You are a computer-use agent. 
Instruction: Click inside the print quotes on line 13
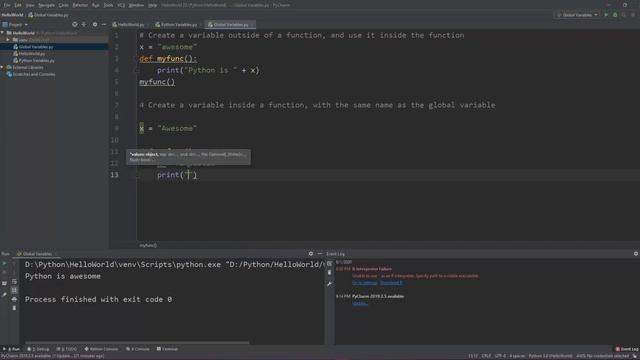click(x=189, y=175)
